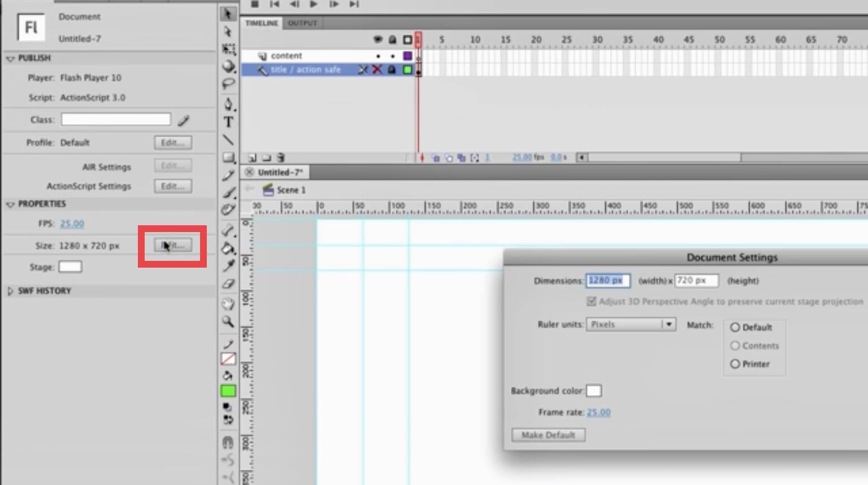Select the Lasso tool

[x=228, y=84]
